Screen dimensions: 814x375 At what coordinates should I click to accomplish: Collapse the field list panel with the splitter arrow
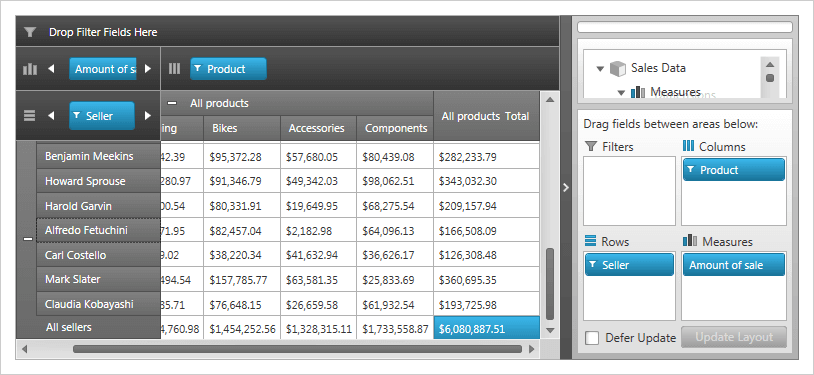566,188
